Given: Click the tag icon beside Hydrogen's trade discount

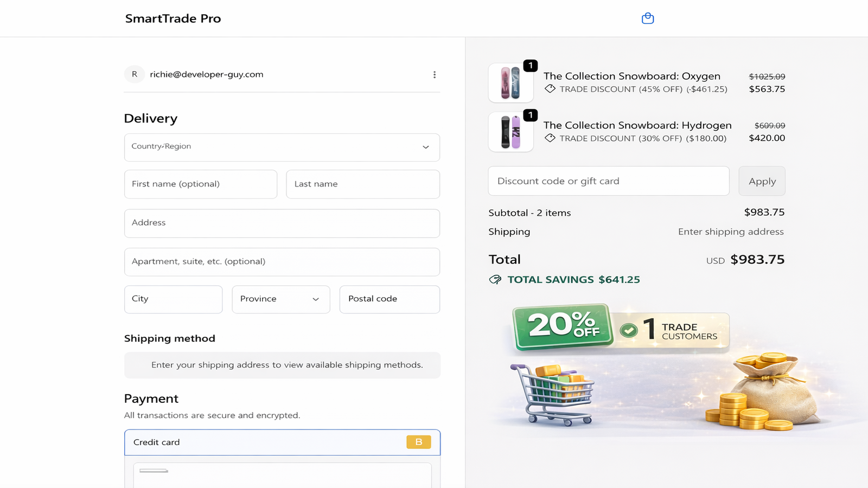Looking at the screenshot, I should pos(550,138).
